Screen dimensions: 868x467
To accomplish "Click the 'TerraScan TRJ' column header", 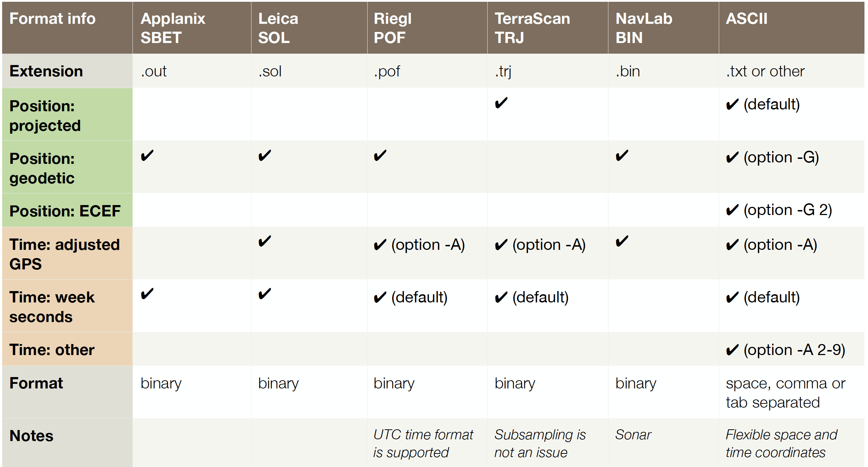I will click(548, 28).
